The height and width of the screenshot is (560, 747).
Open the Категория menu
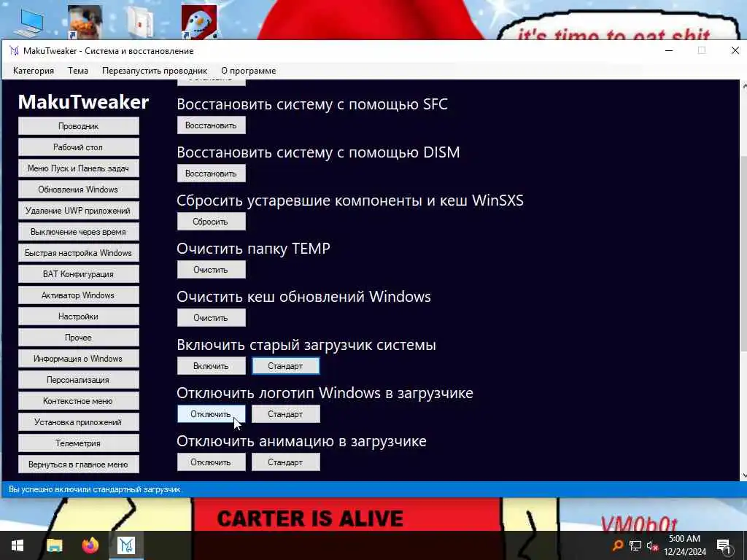click(x=34, y=71)
